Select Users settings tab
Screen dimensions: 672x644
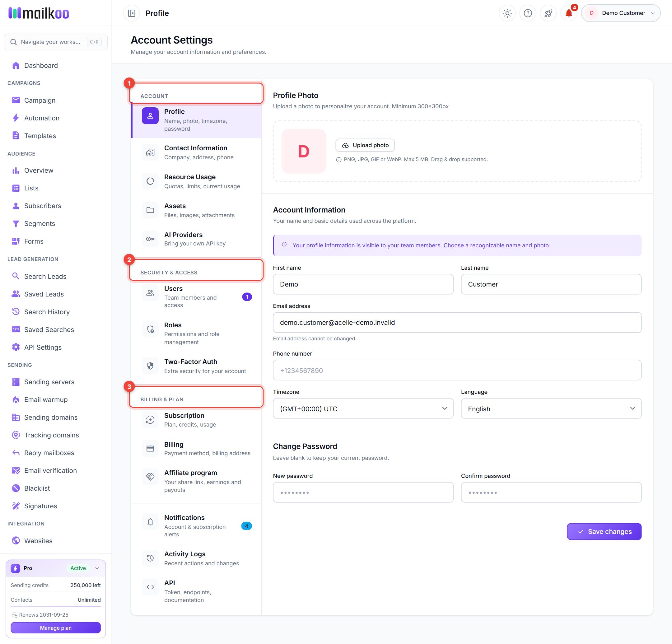[x=196, y=296]
